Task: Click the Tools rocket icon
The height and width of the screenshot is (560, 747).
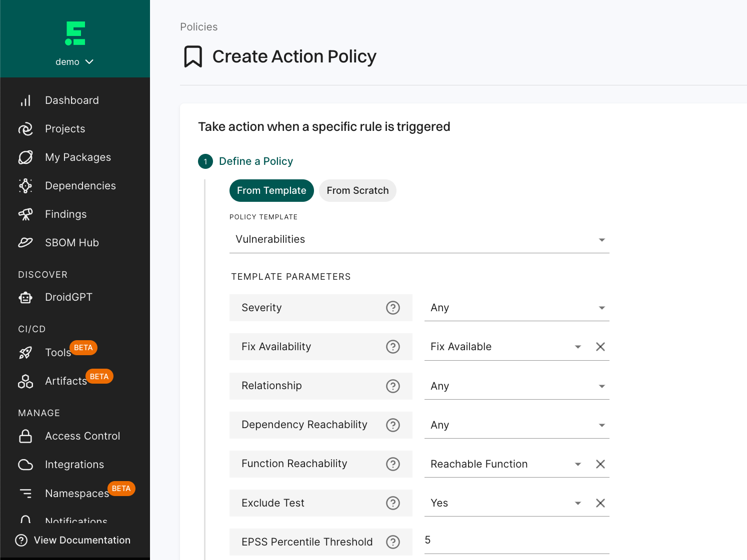Action: (25, 353)
